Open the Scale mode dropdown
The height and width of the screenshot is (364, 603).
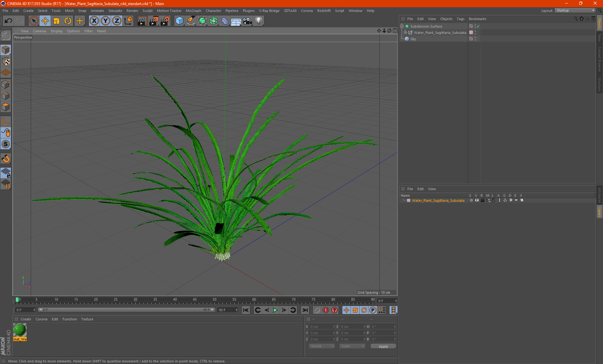(x=352, y=346)
